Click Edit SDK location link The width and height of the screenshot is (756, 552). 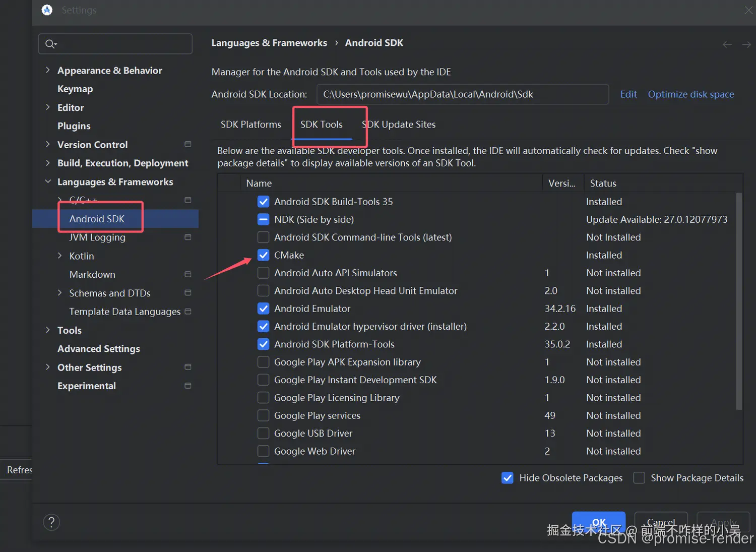coord(628,94)
